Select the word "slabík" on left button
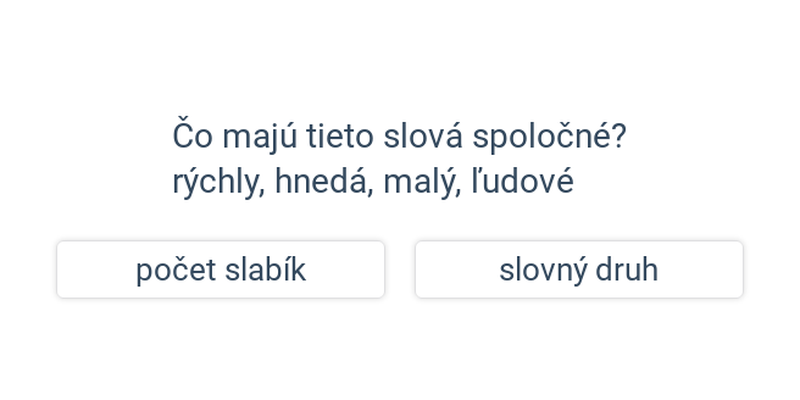 click(x=266, y=269)
